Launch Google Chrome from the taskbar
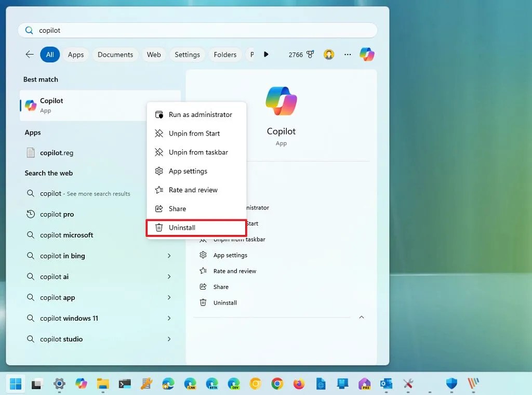 coord(277,384)
